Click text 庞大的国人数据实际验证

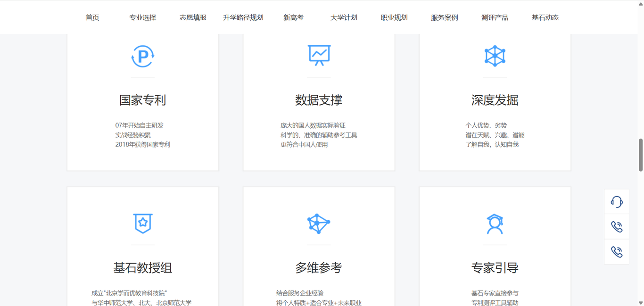313,125
